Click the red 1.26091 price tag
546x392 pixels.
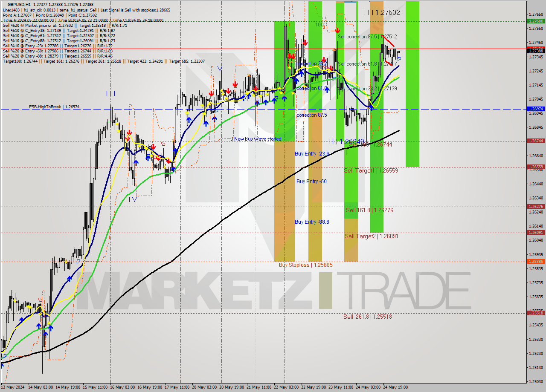tap(536, 233)
